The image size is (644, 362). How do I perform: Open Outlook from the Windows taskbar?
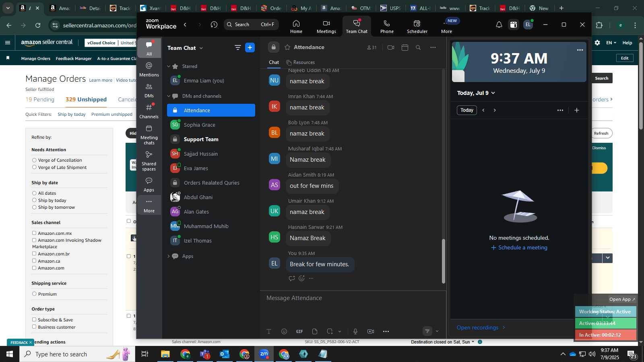tap(225, 354)
